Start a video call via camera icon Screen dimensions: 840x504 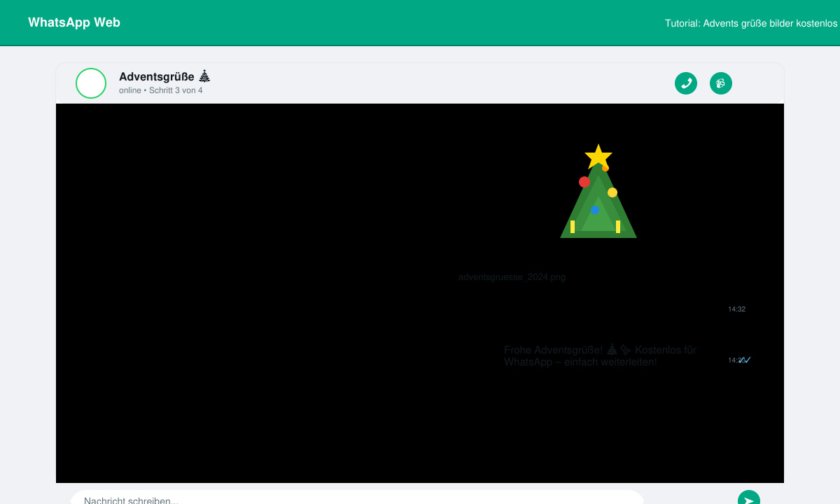click(721, 83)
